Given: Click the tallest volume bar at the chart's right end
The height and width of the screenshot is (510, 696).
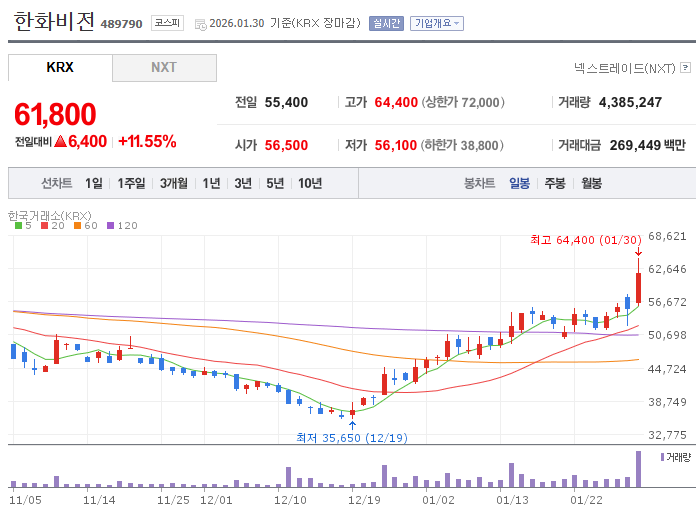Looking at the screenshot, I should pyautogui.click(x=638, y=469).
